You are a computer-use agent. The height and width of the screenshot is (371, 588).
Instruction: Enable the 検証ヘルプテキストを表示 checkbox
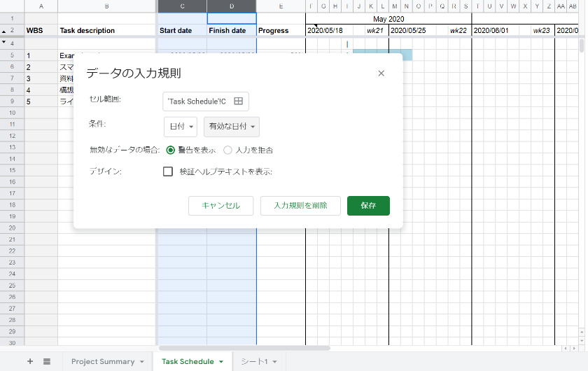pyautogui.click(x=168, y=171)
